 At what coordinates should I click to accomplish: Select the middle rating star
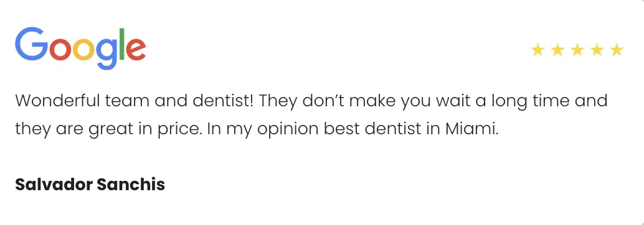577,50
